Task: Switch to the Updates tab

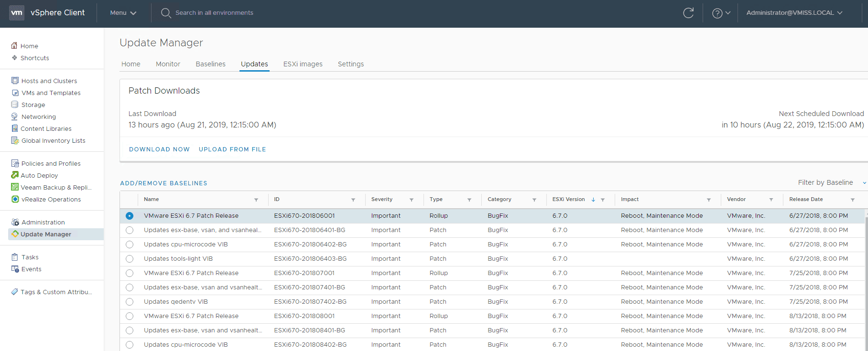Action: 254,64
